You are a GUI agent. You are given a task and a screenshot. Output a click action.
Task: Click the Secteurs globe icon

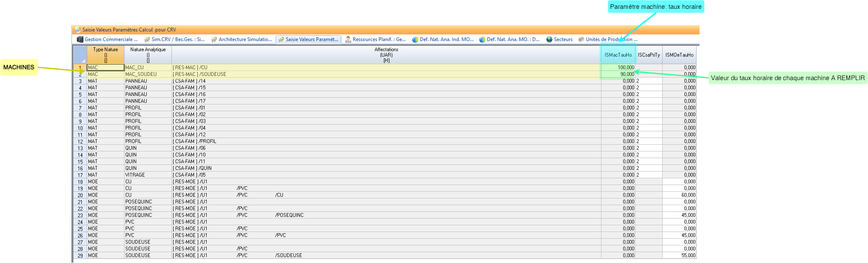click(x=549, y=39)
